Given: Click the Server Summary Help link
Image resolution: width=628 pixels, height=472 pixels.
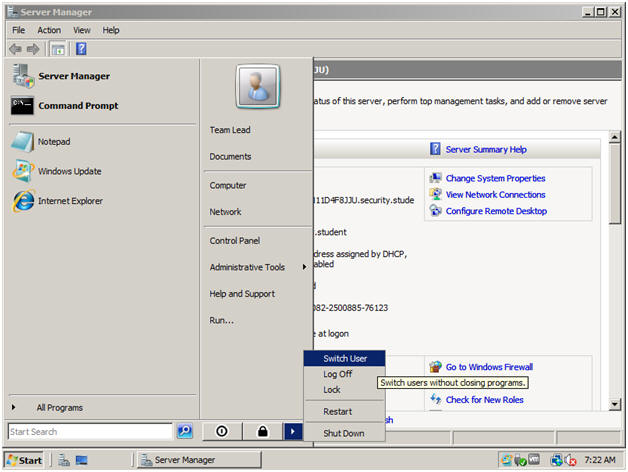Looking at the screenshot, I should [486, 149].
